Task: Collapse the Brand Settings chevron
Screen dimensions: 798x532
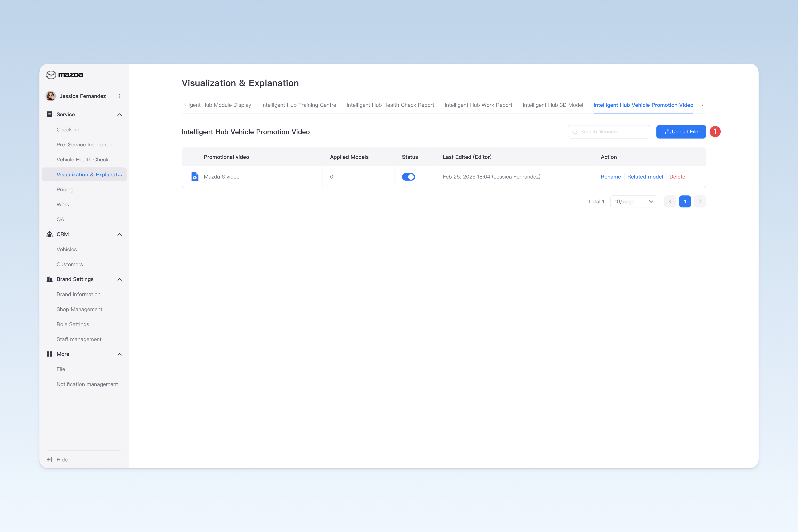Action: pyautogui.click(x=119, y=279)
